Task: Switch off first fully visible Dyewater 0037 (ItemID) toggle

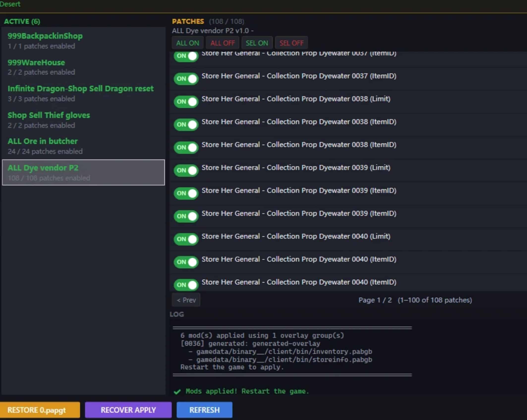Action: [186, 79]
